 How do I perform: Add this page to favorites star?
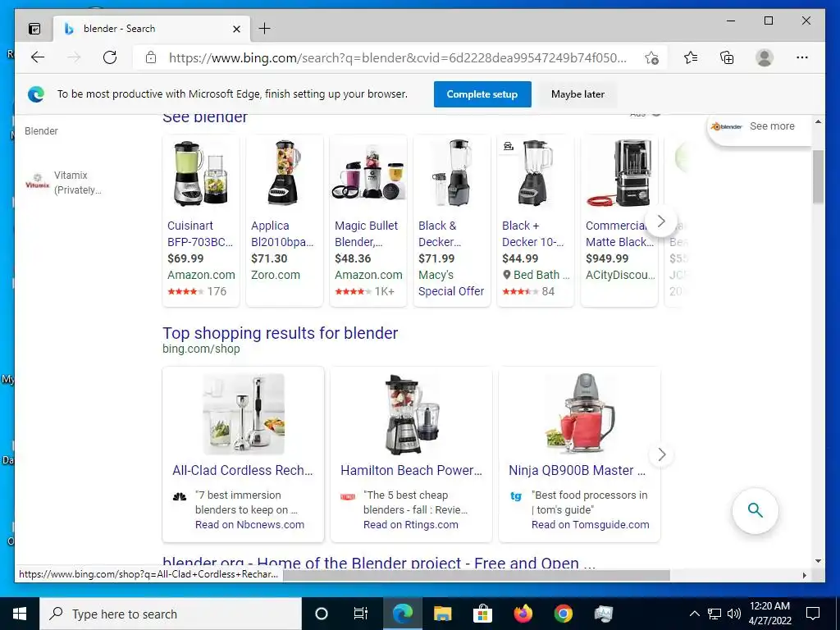point(651,58)
